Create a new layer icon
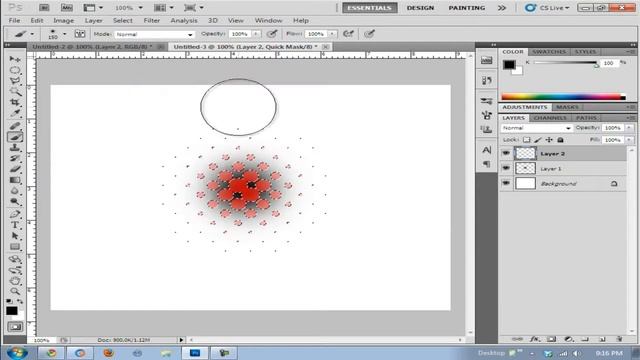The image size is (640, 360). [x=602, y=339]
